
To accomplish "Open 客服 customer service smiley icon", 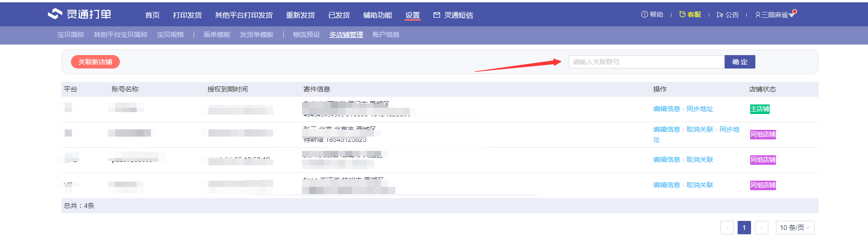I will point(683,14).
